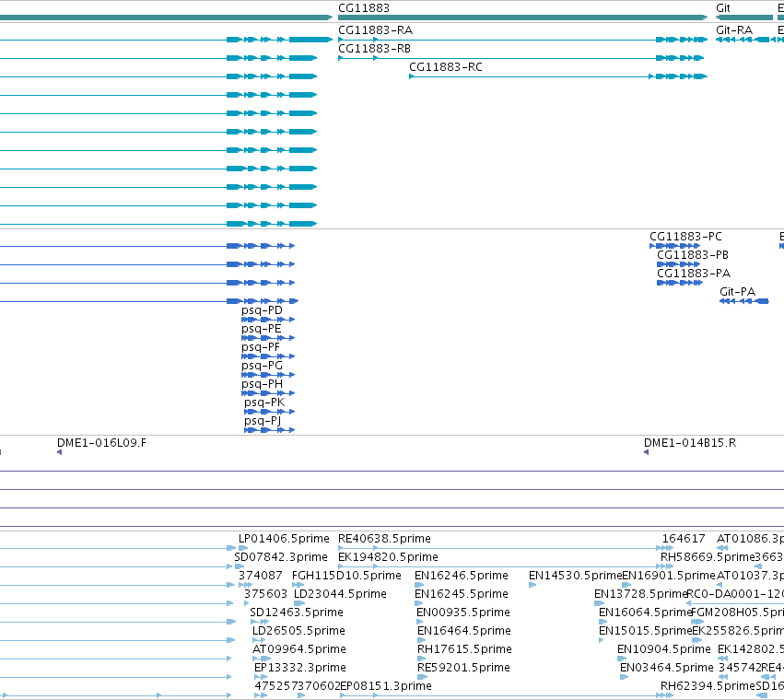The width and height of the screenshot is (784, 700).
Task: Open EST EN16901.5prime
Action: point(669,576)
